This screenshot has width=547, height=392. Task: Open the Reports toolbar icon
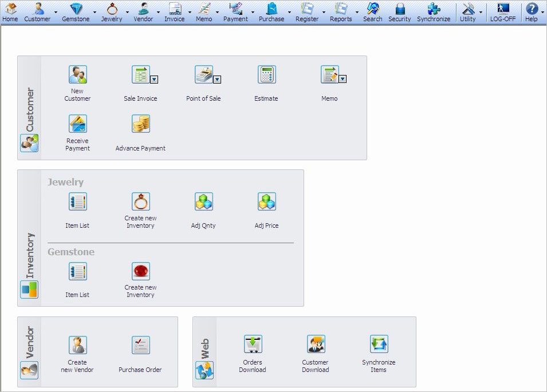pyautogui.click(x=341, y=12)
